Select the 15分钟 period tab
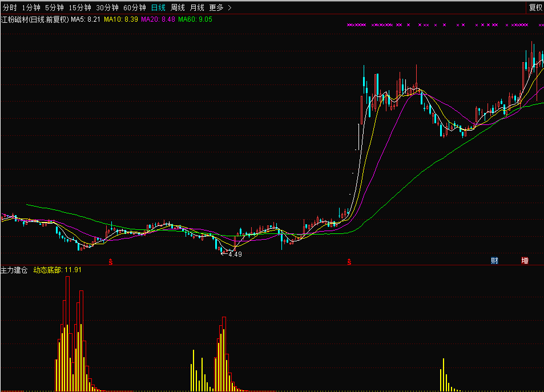Screen dimensions: 544x392 (79, 7)
